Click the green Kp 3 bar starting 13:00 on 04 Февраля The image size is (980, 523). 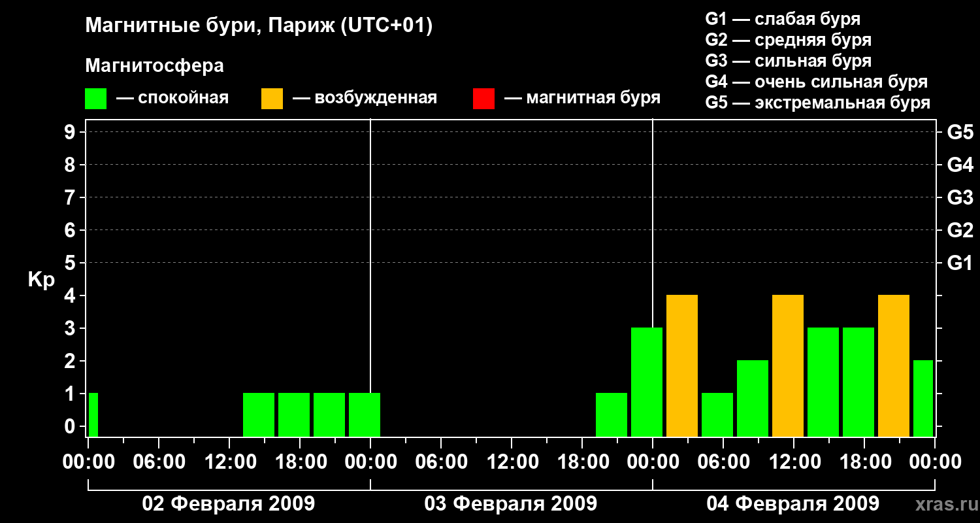click(823, 382)
